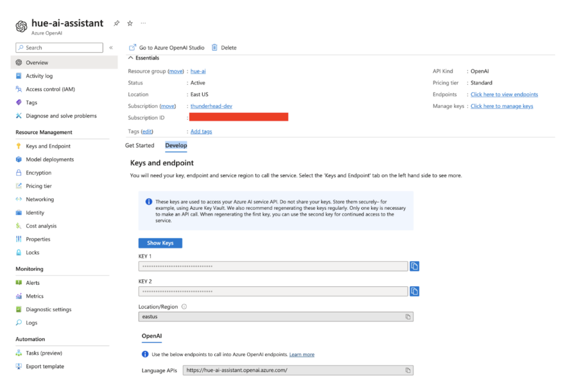570x392 pixels.
Task: Navigate to Model deployments
Action: (x=50, y=160)
